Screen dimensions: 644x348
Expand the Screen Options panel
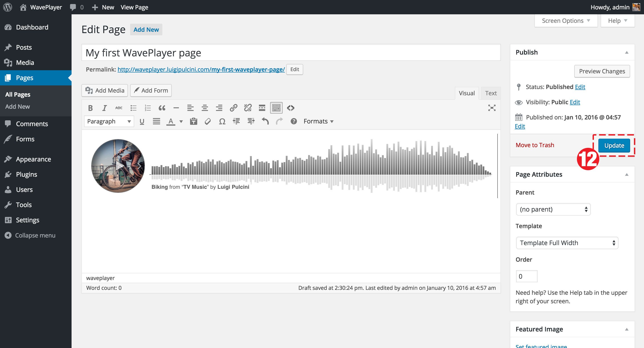[x=566, y=21]
